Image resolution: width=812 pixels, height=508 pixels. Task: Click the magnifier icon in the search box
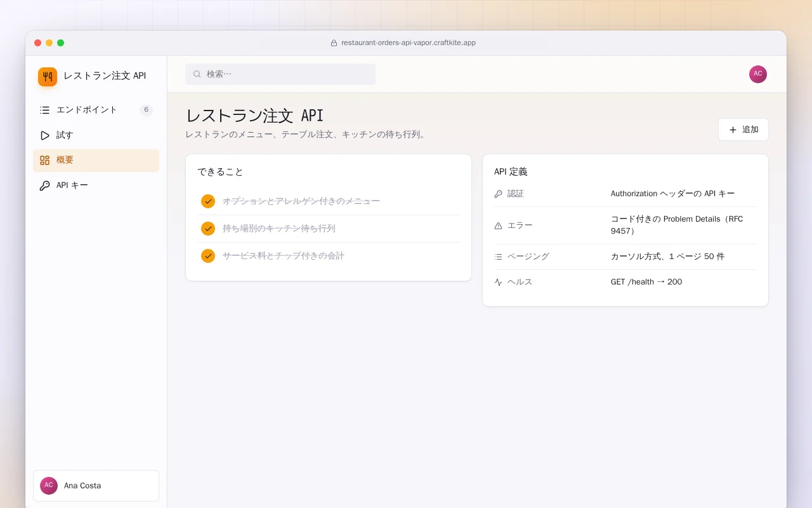197,74
